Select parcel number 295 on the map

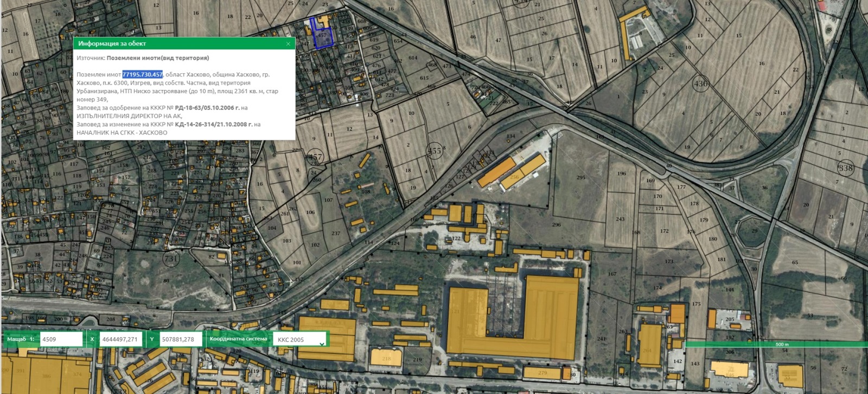tap(581, 177)
